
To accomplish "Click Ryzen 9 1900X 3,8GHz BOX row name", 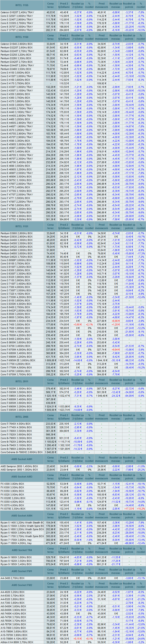I will [16, 557].
